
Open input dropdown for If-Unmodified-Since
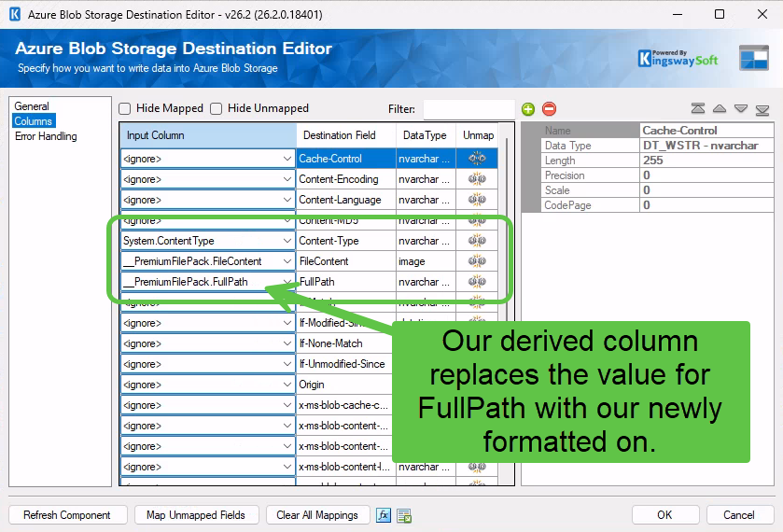click(287, 364)
